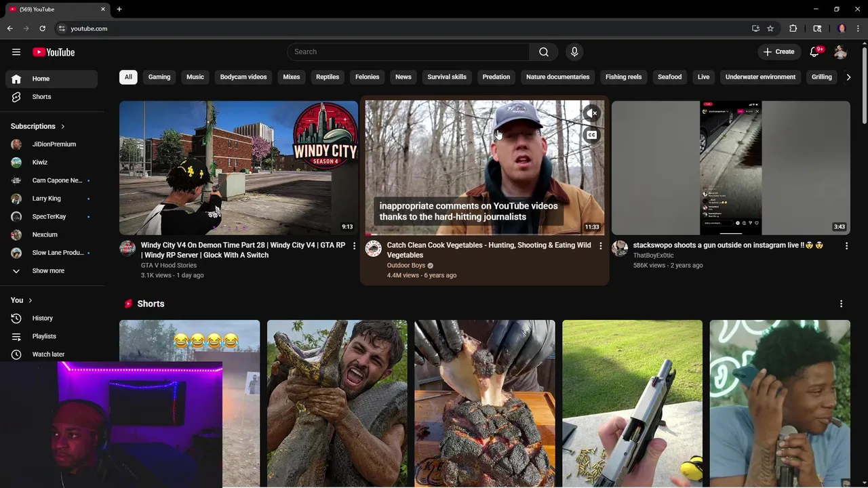Unmute the previewing Catch Clean Cook video
Viewport: 868px width, 488px height.
click(x=592, y=113)
